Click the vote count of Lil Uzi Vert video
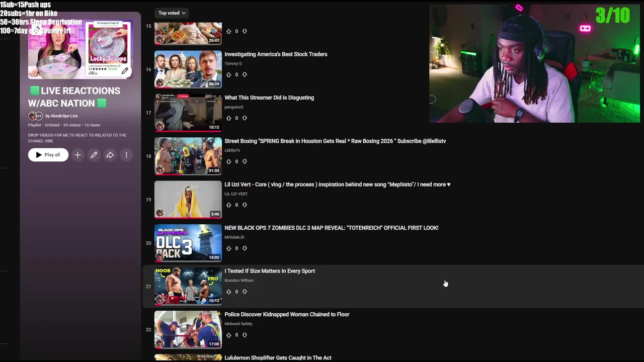Screen dimensions: 644x362 click(236, 205)
